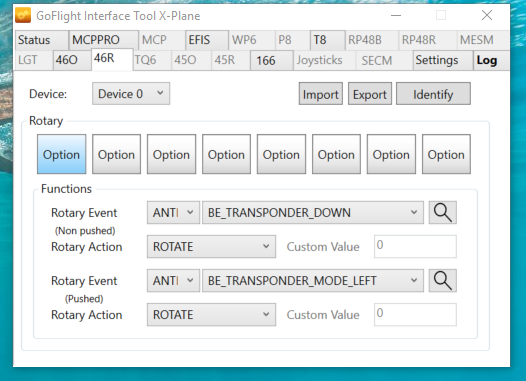The width and height of the screenshot is (526, 381).
Task: Switch to the T8 tab
Action: click(x=327, y=40)
